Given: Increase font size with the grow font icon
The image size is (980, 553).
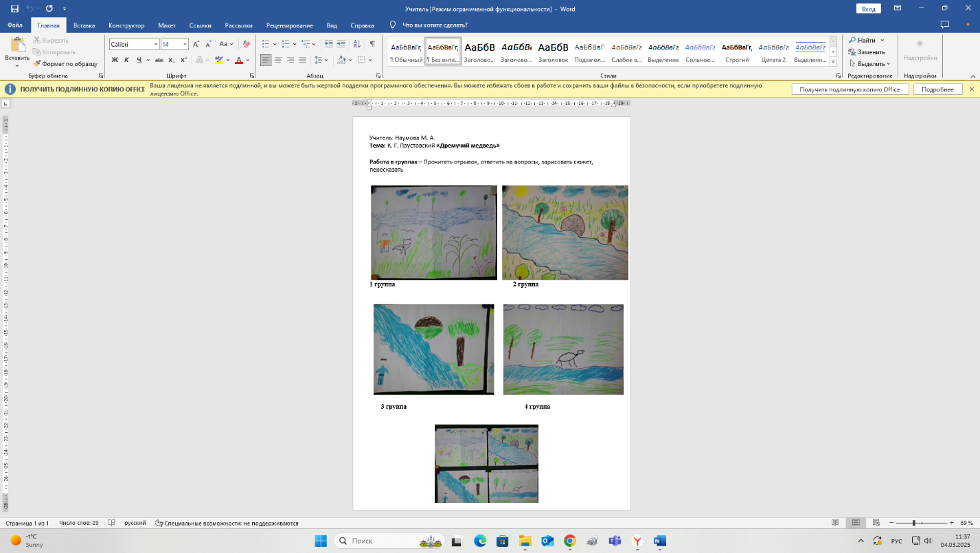Looking at the screenshot, I should 197,44.
